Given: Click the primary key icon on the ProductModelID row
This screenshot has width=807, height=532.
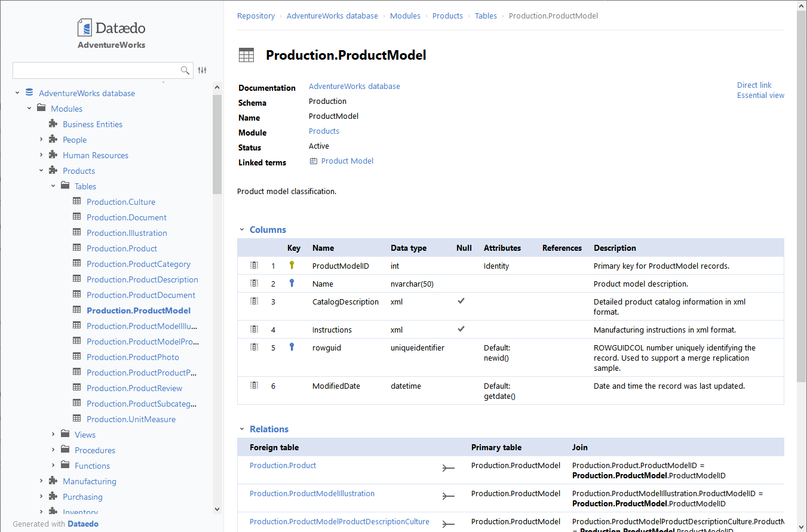Looking at the screenshot, I should pos(292,265).
